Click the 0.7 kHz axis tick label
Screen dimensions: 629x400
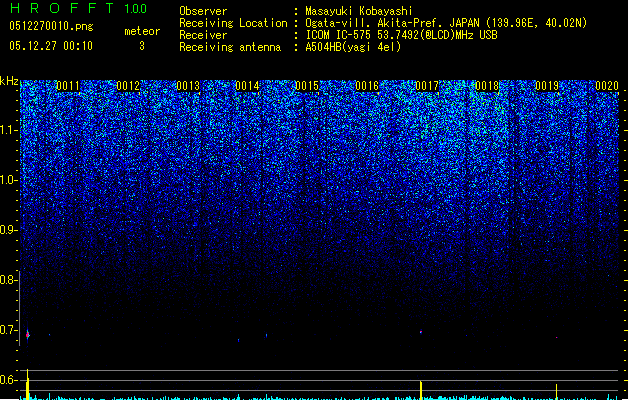click(9, 330)
